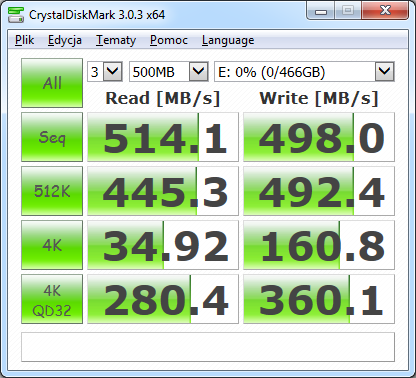Image resolution: width=416 pixels, height=378 pixels.
Task: Expand the 500MB test size dropdown
Action: click(169, 71)
